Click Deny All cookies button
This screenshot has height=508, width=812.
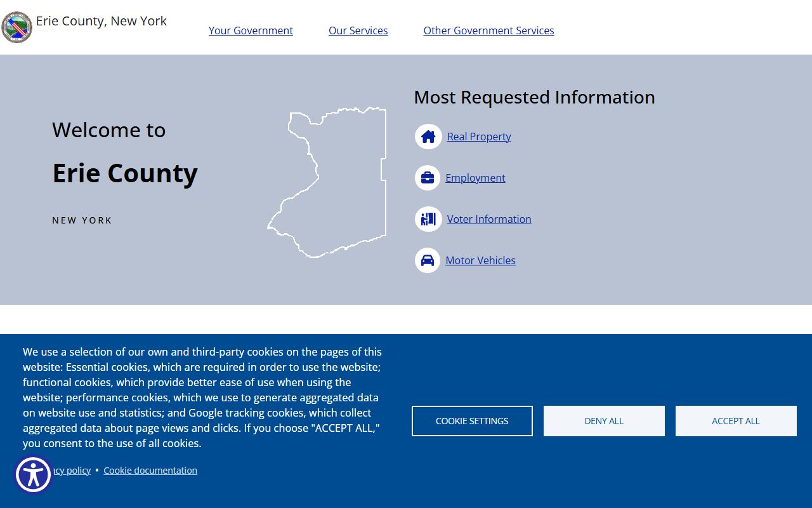604,421
